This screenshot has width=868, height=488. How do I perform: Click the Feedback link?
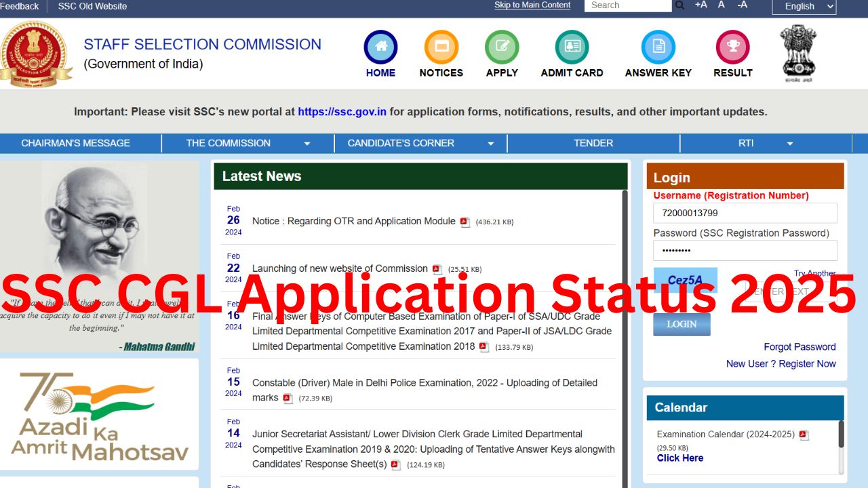click(x=20, y=6)
